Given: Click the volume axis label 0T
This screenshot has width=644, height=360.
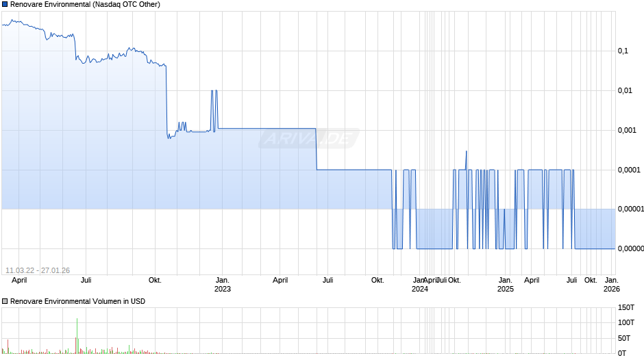Looking at the screenshot, I should click(622, 353).
